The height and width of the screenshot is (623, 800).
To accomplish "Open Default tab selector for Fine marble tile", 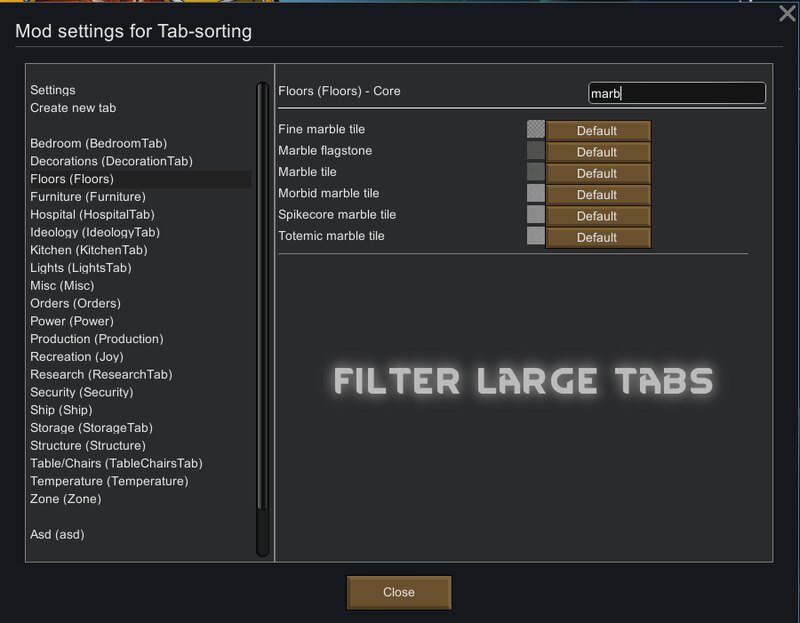I will click(598, 131).
